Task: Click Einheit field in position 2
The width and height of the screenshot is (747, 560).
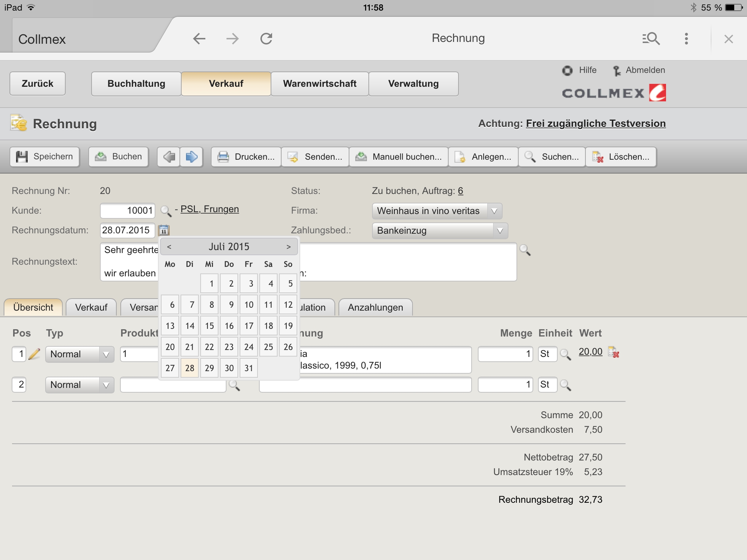Action: [x=547, y=385]
